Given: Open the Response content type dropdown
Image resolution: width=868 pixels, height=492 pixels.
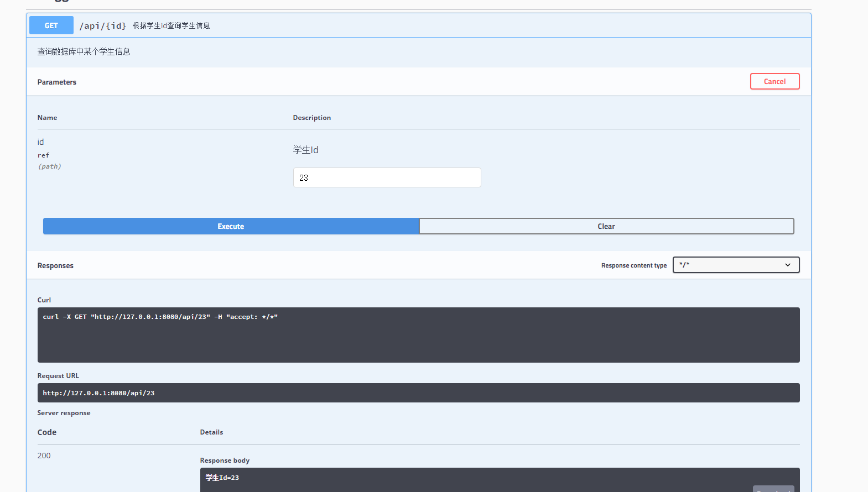Looking at the screenshot, I should point(736,265).
